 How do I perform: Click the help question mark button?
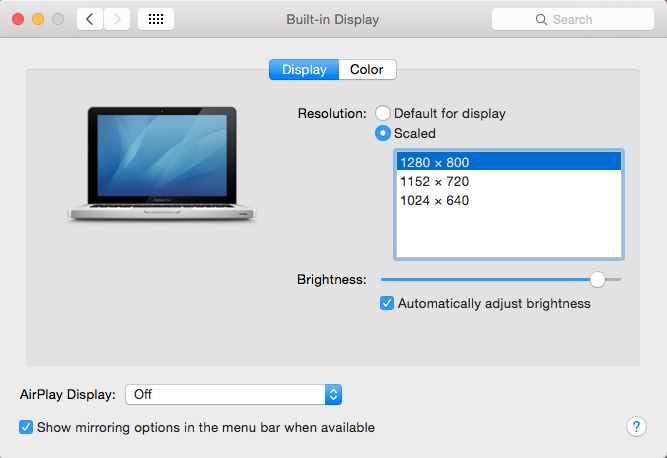(636, 427)
